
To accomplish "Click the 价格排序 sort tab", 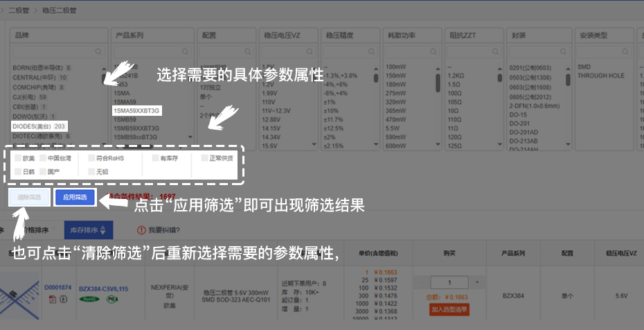I will 35,230.
